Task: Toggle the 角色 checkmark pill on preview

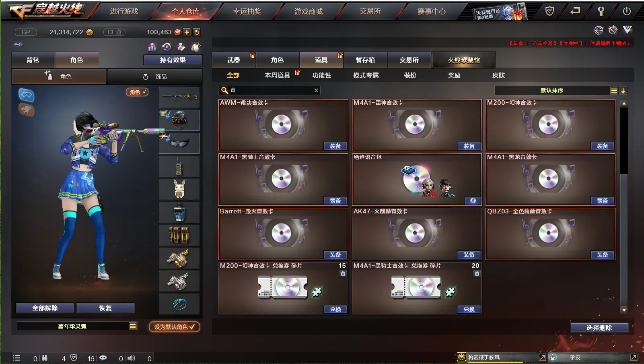Action: pos(137,92)
